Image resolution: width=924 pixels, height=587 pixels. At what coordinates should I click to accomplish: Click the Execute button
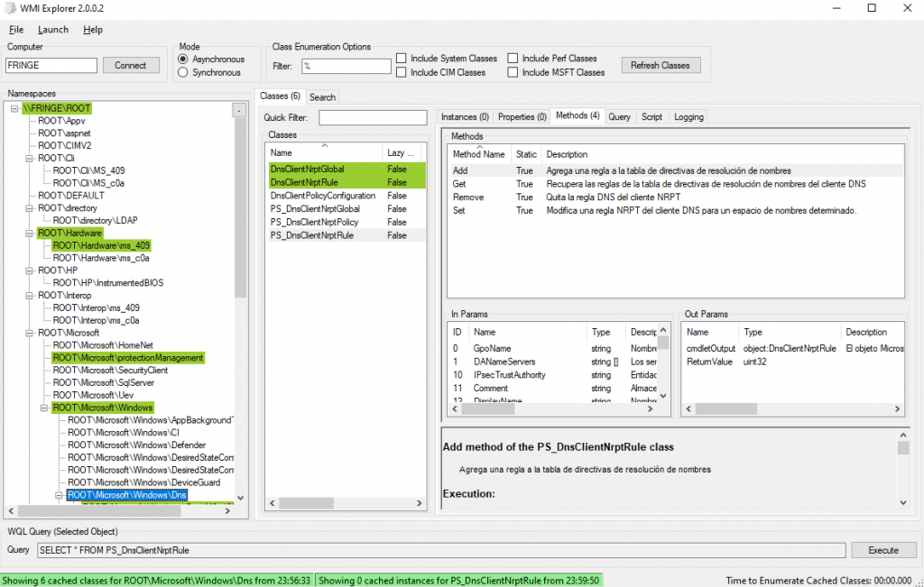click(x=883, y=549)
